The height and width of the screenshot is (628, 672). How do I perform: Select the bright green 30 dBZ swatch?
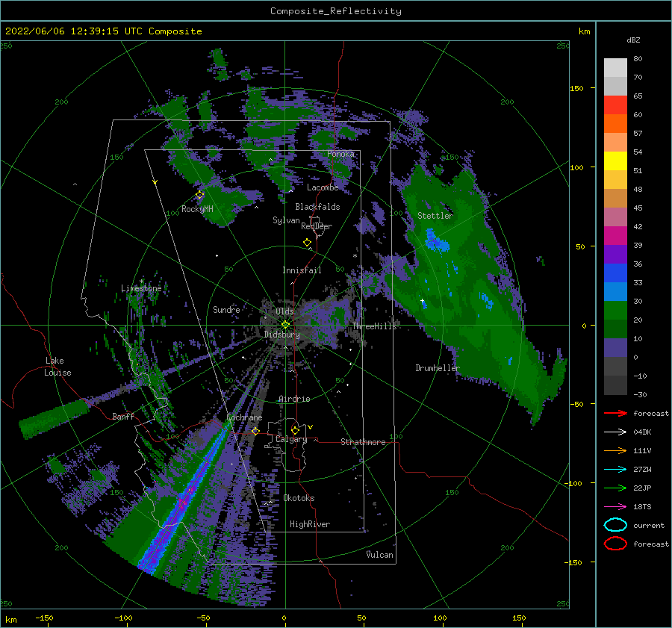tap(615, 310)
